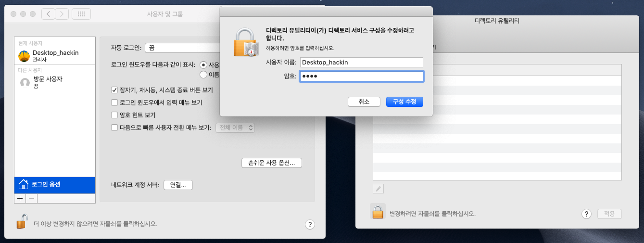Click the padlock icon in Directory Utility window
The height and width of the screenshot is (243, 644).
pos(378,212)
